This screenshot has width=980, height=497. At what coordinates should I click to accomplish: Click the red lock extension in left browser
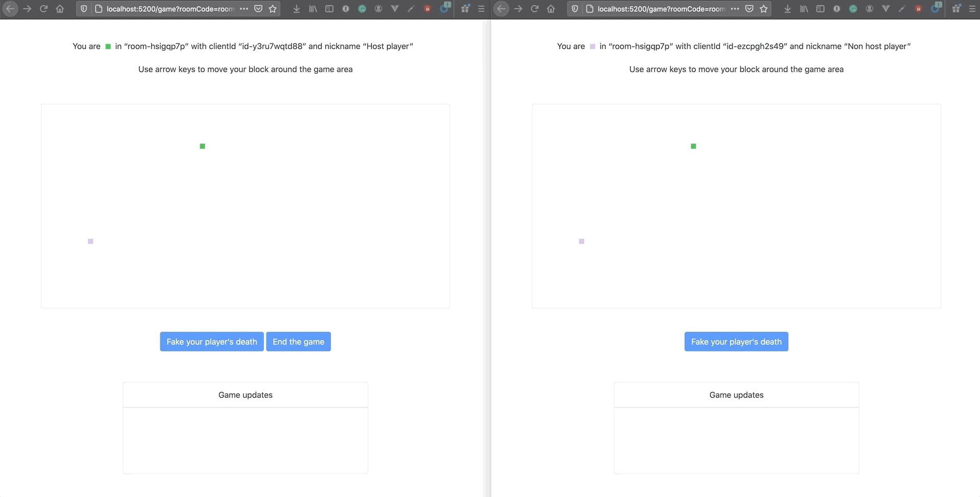pos(427,9)
